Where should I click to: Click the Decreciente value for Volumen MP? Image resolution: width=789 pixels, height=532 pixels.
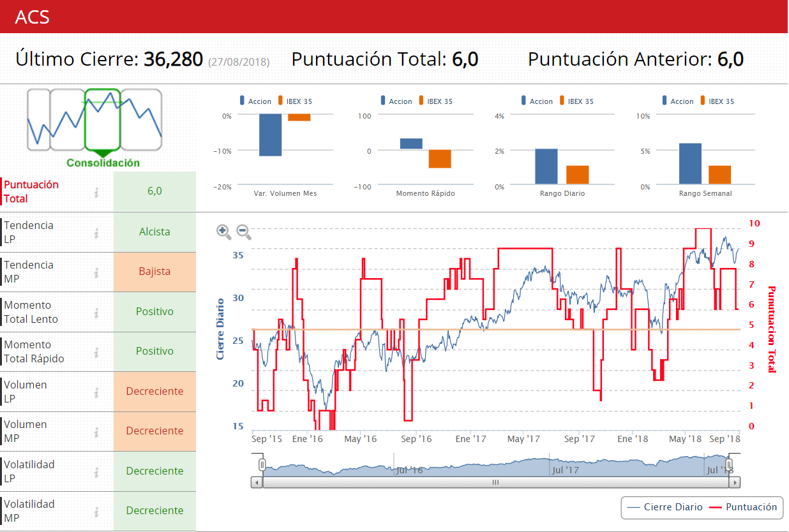point(154,431)
